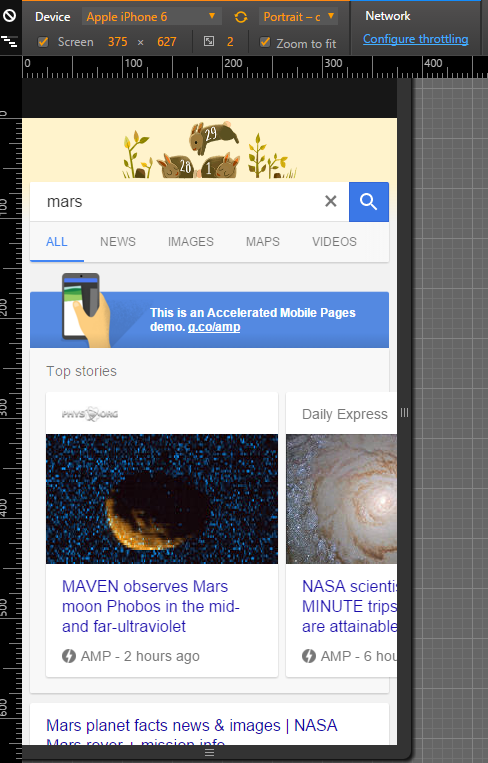Click the screen width value 375
This screenshot has width=488, height=763.
[117, 42]
